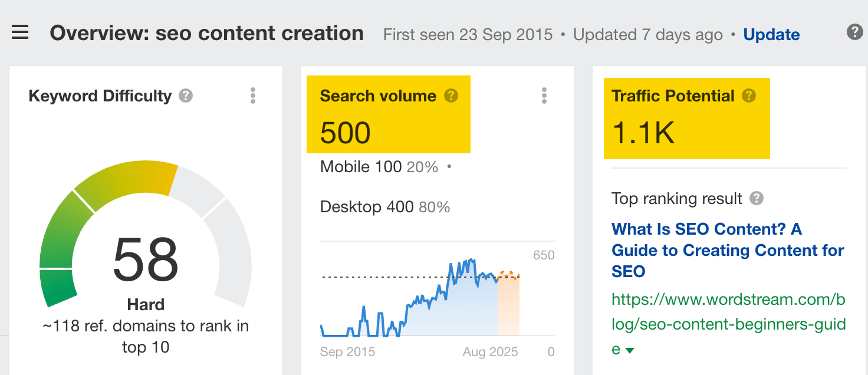This screenshot has width=868, height=375.
Task: Click the Search volume value 500
Action: click(x=346, y=133)
